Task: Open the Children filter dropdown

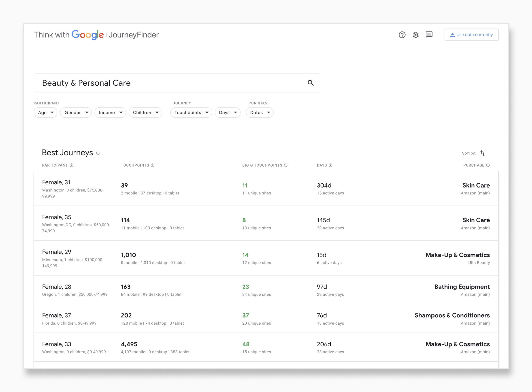Action: 145,112
